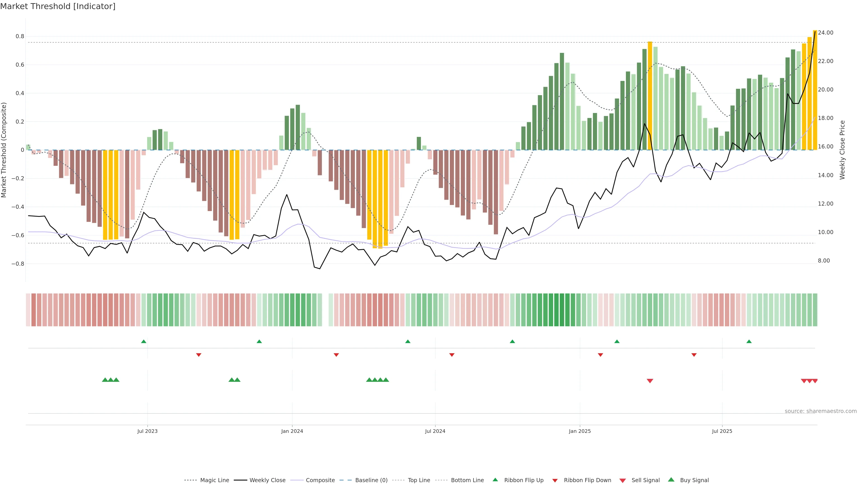Click the Sell Signal legend triangle icon
Viewport: 868px width, 488px height.
(623, 480)
